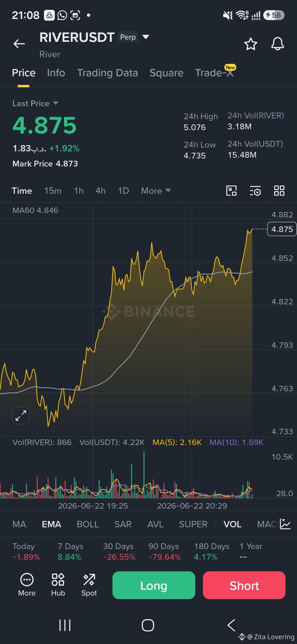
Task: Switch to Spot trading icon
Action: click(x=89, y=585)
